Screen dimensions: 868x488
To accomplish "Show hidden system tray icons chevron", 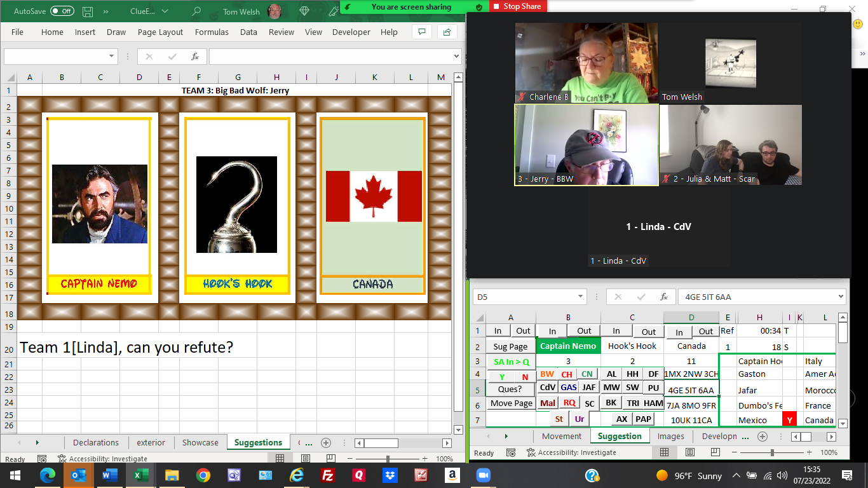I will tap(736, 475).
